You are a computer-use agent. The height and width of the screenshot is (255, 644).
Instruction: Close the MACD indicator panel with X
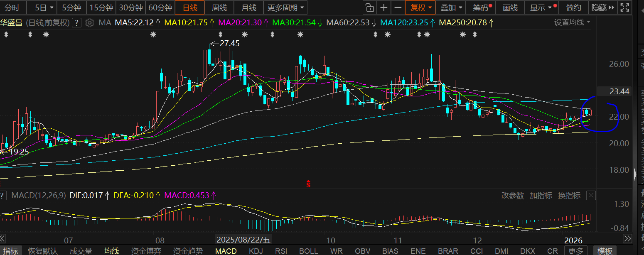point(591,195)
